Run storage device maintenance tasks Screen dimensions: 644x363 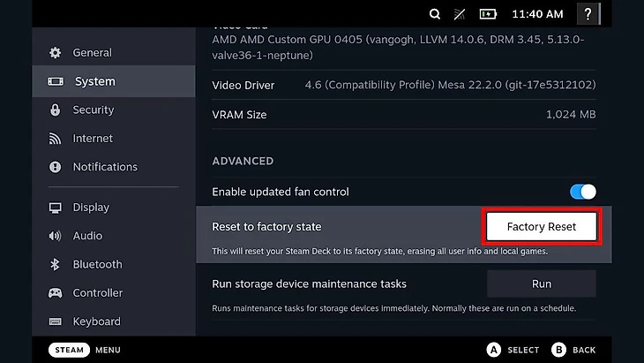point(542,284)
